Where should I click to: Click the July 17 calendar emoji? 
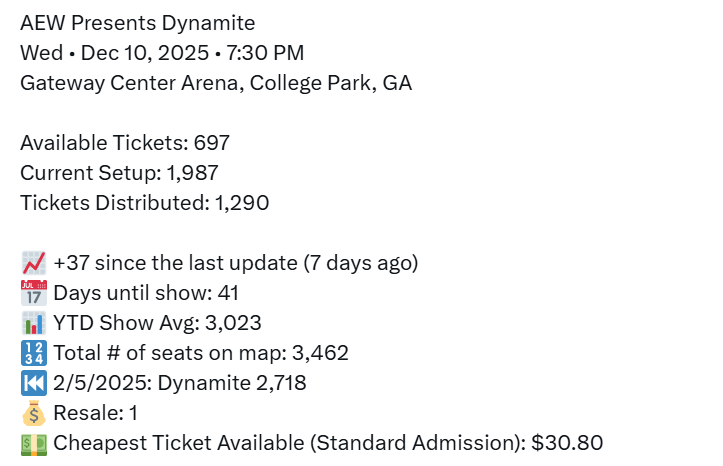point(33,293)
